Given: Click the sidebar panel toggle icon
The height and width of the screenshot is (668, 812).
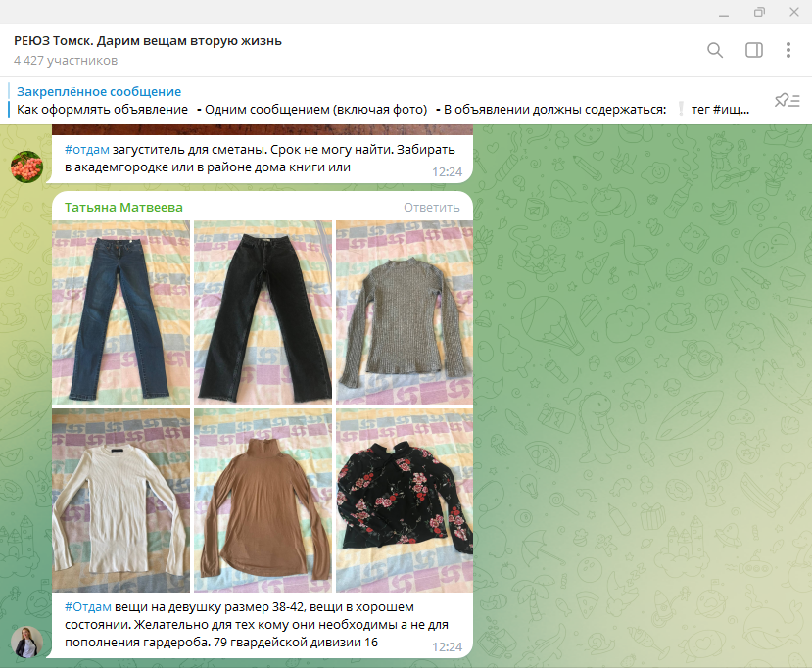Looking at the screenshot, I should coord(752,50).
